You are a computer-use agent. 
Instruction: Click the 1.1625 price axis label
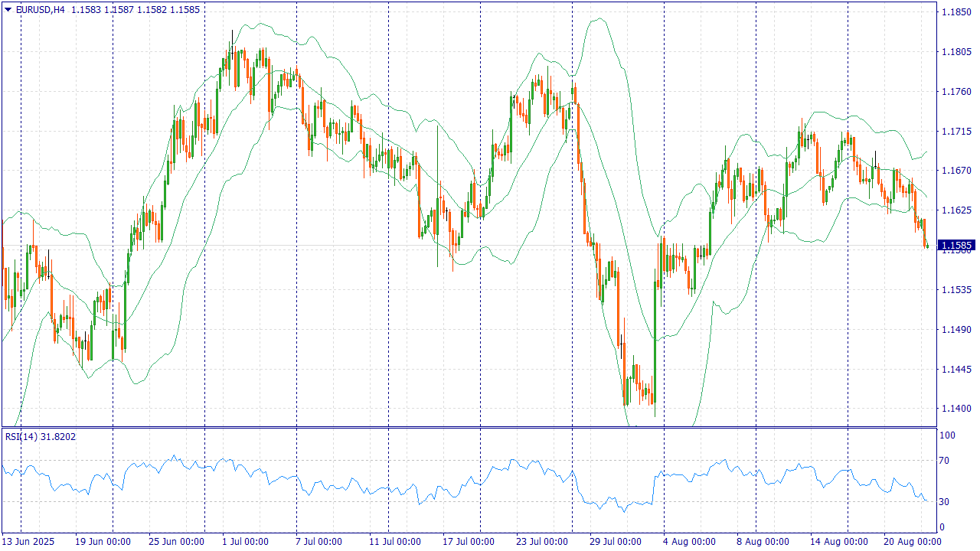click(x=956, y=210)
